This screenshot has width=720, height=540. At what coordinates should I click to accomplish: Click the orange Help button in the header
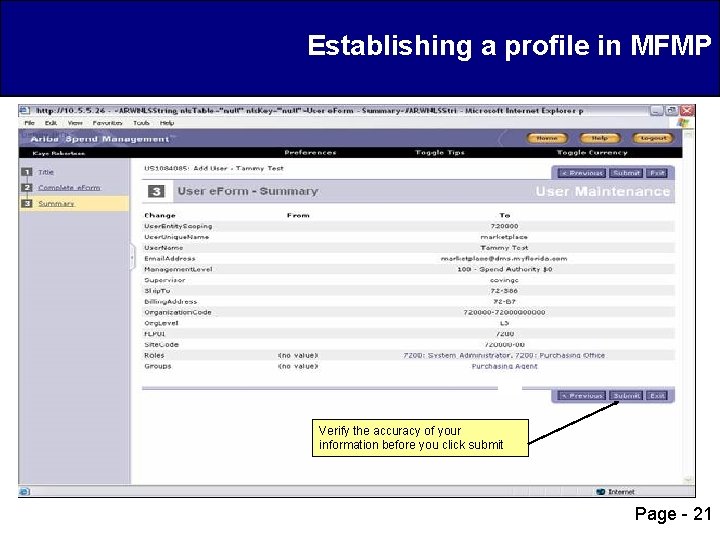click(x=600, y=138)
